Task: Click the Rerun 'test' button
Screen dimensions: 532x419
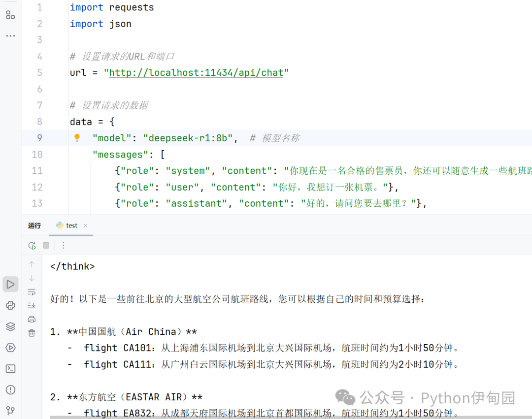Action: coord(32,245)
